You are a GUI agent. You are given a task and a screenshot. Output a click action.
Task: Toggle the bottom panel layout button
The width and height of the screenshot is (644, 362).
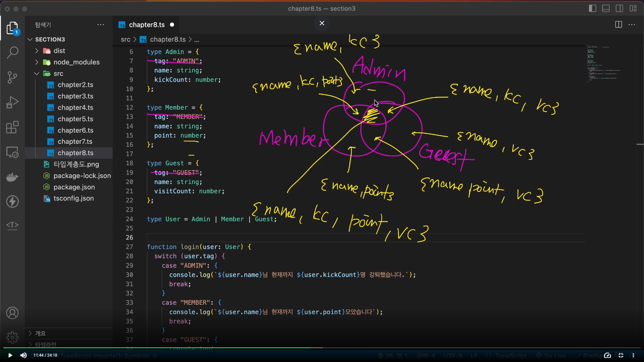click(x=606, y=8)
